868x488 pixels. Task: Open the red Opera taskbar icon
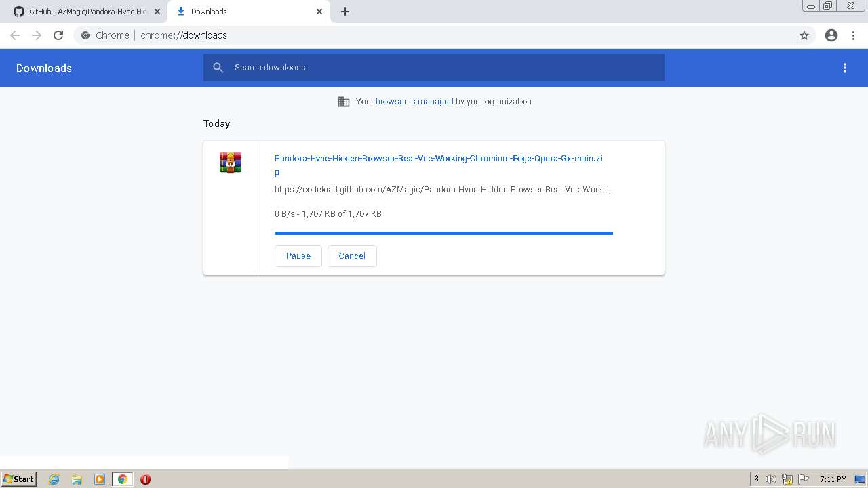[x=145, y=479]
